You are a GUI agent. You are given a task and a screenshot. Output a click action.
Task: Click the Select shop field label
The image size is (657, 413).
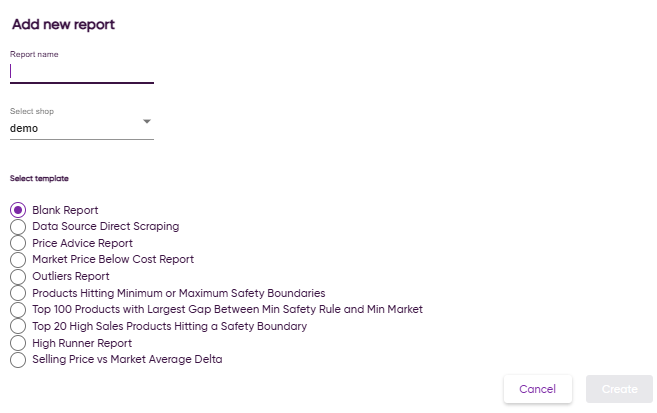(x=32, y=111)
